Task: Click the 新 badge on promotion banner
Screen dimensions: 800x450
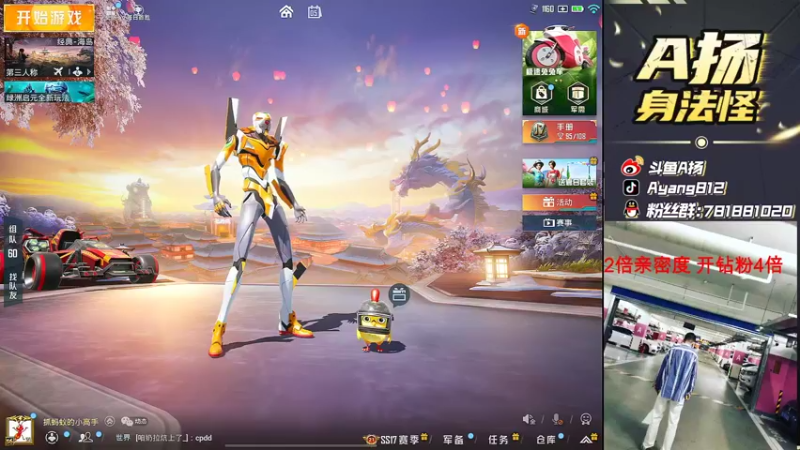Action: [x=521, y=31]
